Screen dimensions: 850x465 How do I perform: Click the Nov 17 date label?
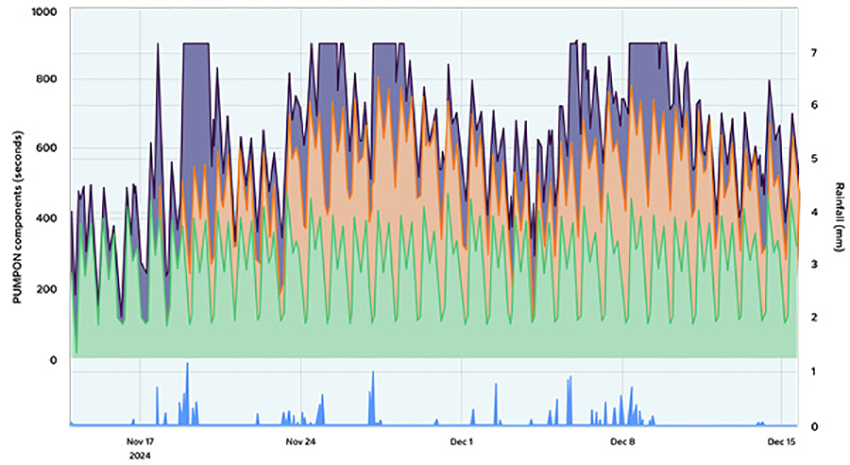tap(140, 440)
